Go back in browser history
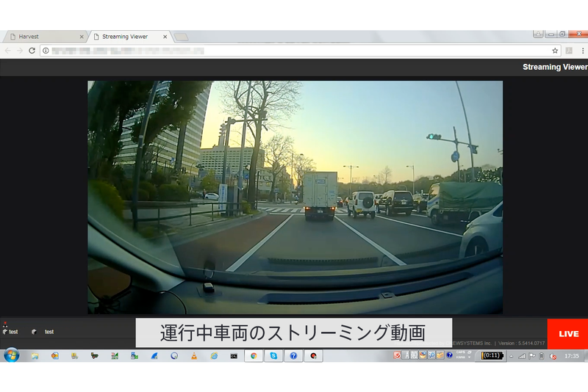This screenshot has height=392, width=588. [x=8, y=51]
